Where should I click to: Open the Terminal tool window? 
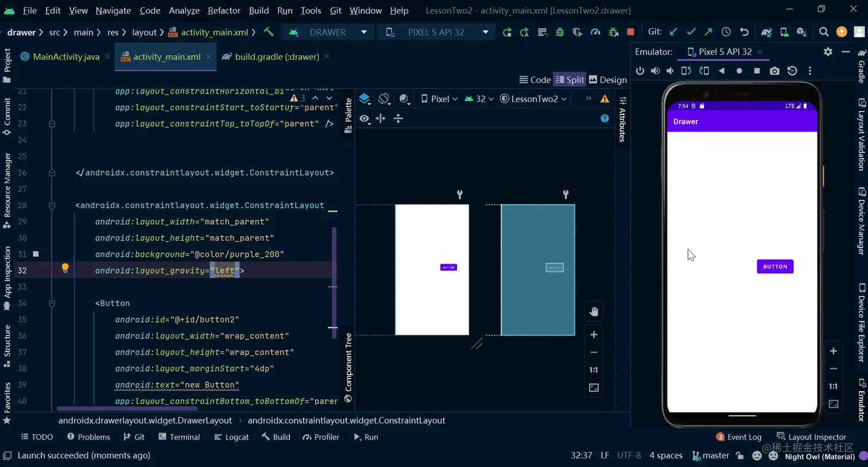(x=179, y=437)
